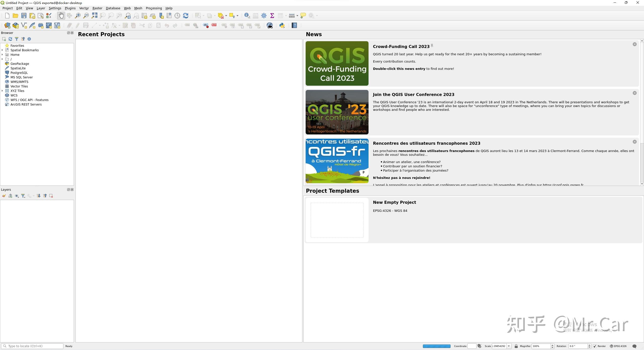The height and width of the screenshot is (350, 644).
Task: Click the Identify Features tool
Action: (247, 16)
